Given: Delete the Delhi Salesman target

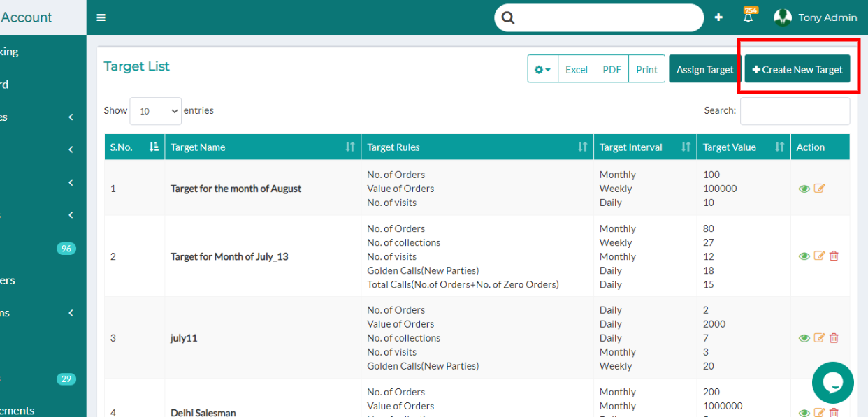Looking at the screenshot, I should [x=834, y=413].
